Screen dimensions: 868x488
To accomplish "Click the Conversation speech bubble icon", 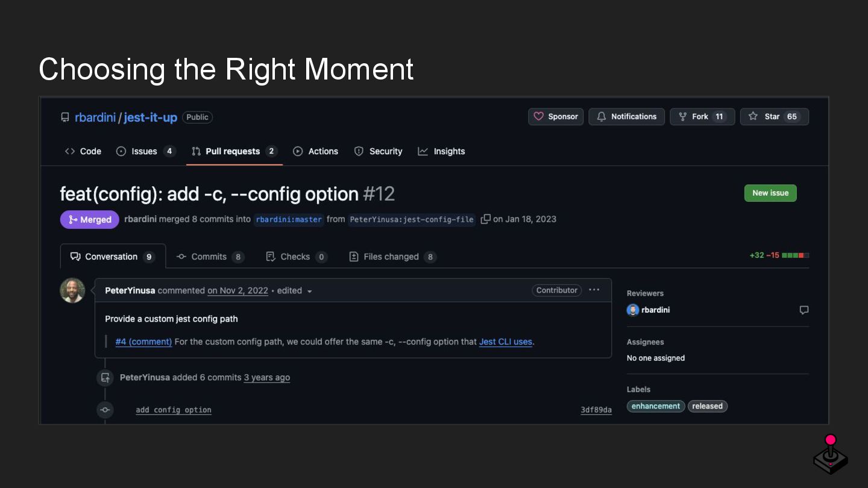I will point(75,257).
